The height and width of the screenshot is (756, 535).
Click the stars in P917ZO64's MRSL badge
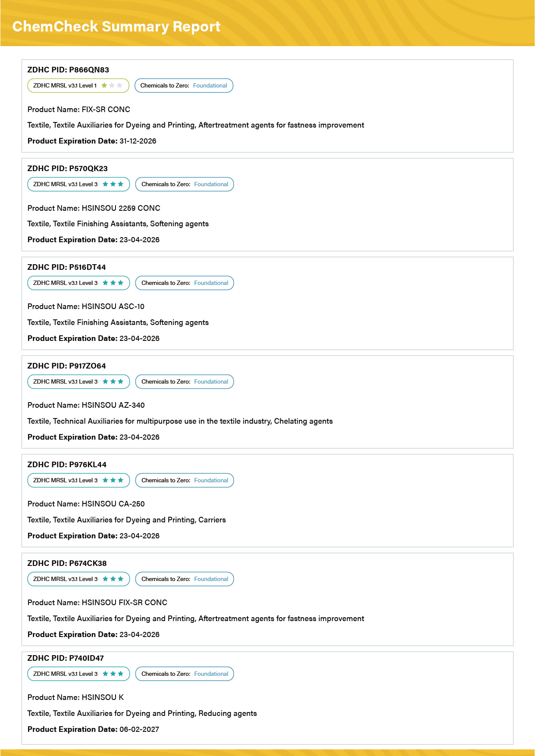(113, 381)
